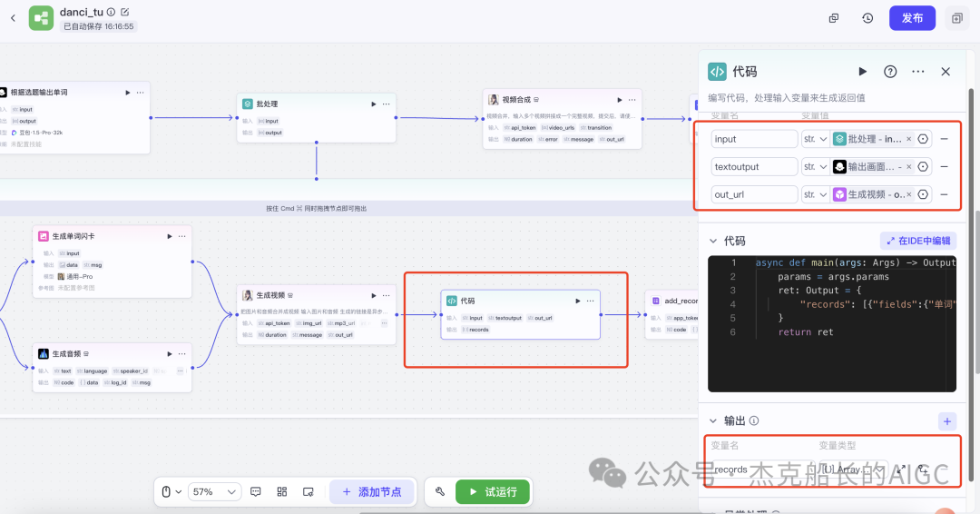Open help icon in 代码 panel
Viewport: 980px width, 514px height.
click(890, 71)
